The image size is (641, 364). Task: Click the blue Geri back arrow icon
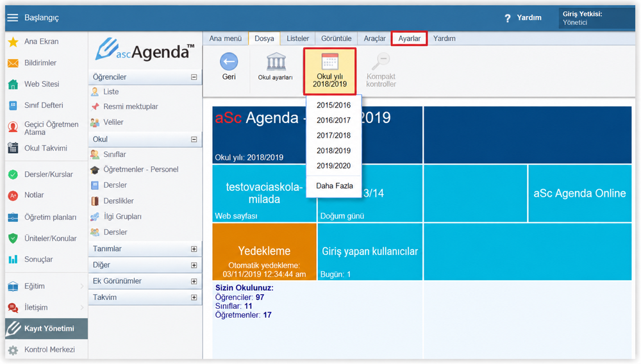coord(229,62)
